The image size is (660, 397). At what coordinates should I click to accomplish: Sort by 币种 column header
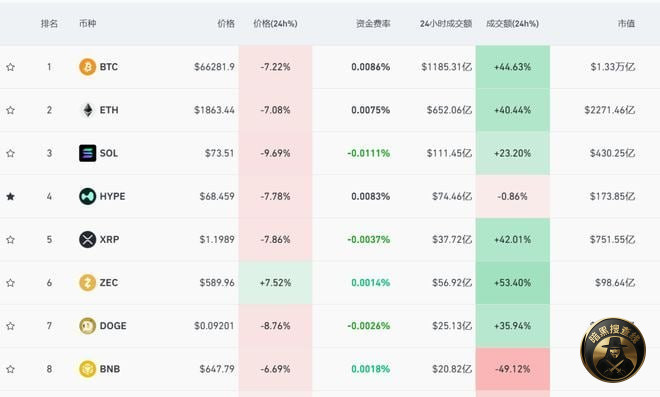click(88, 24)
